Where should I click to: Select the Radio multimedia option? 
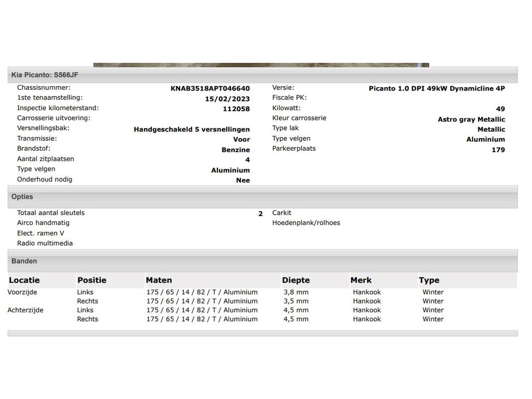[45, 244]
